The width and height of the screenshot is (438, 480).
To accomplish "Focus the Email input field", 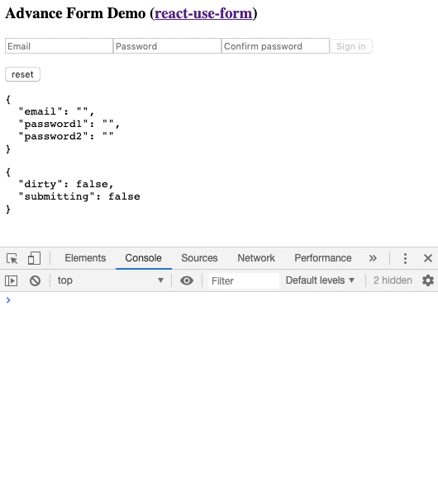I will tap(59, 46).
